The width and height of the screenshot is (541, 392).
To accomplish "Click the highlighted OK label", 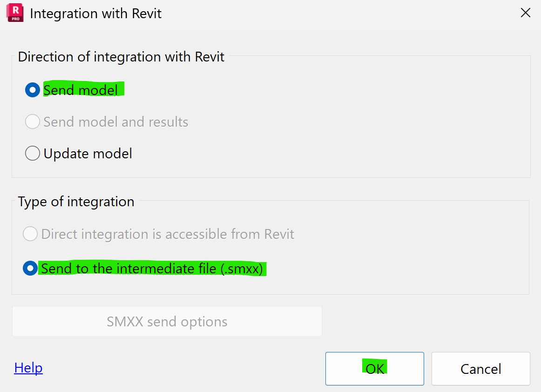I will (x=374, y=368).
